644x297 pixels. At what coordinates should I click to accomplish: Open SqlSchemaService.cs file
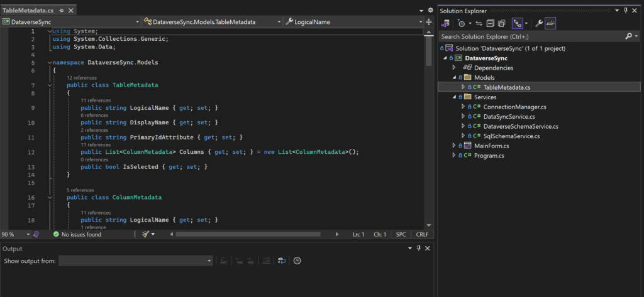511,136
